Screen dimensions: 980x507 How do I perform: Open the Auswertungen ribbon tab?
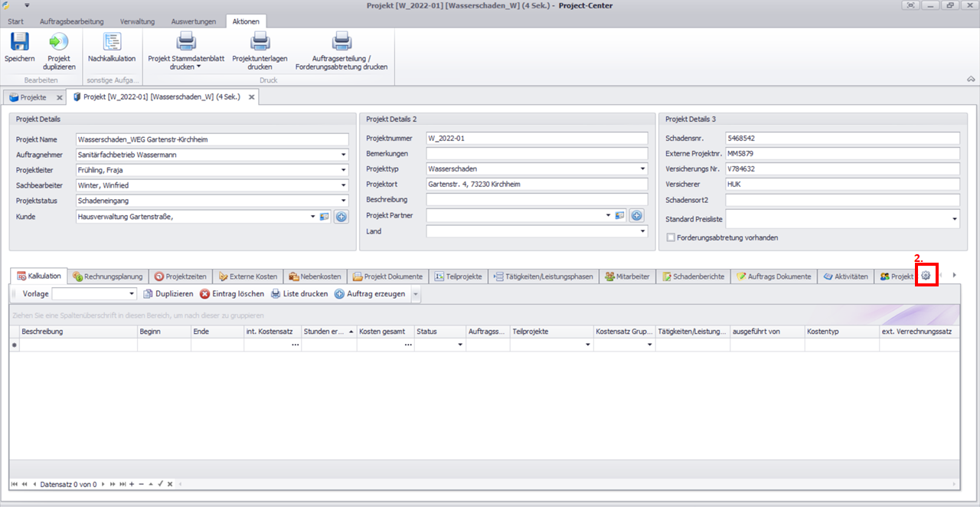point(194,21)
